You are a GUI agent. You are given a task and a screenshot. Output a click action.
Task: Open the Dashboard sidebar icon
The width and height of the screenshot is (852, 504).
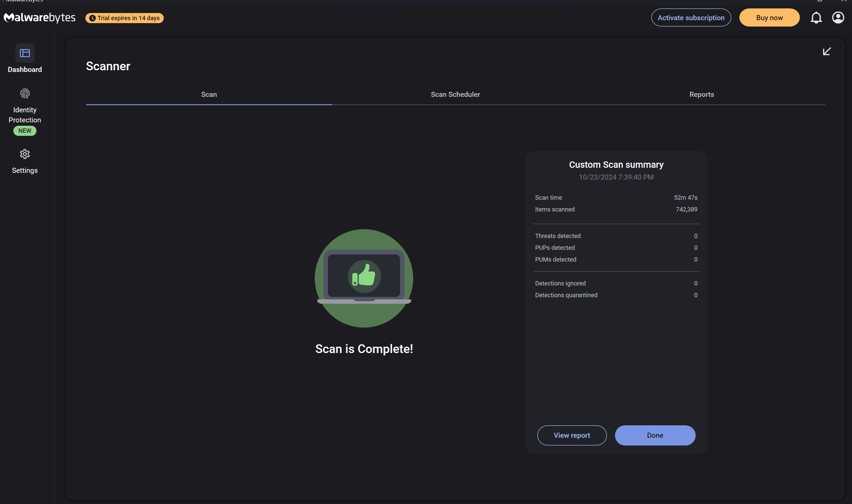tap(25, 53)
